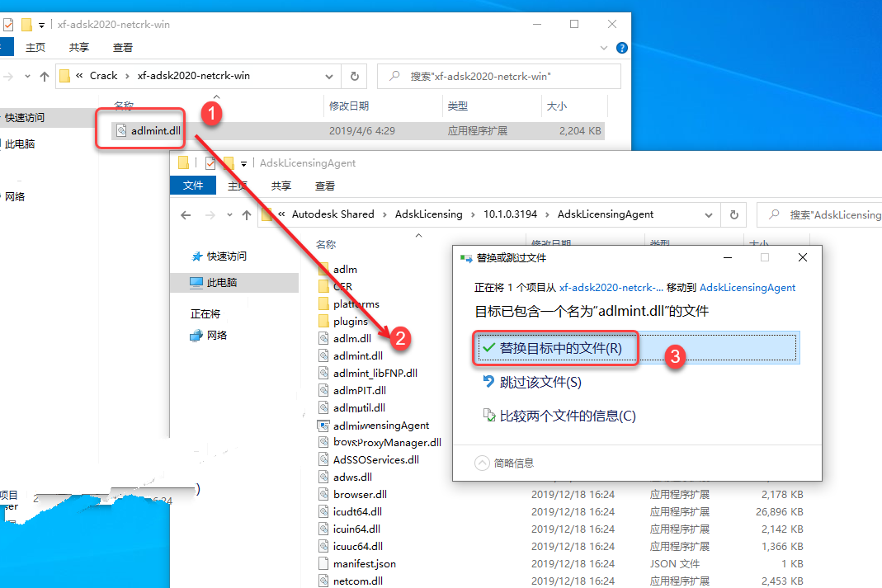This screenshot has width=882, height=588.
Task: Select 快速访问 in AdskLicensingAgent sidebar
Action: tap(226, 256)
